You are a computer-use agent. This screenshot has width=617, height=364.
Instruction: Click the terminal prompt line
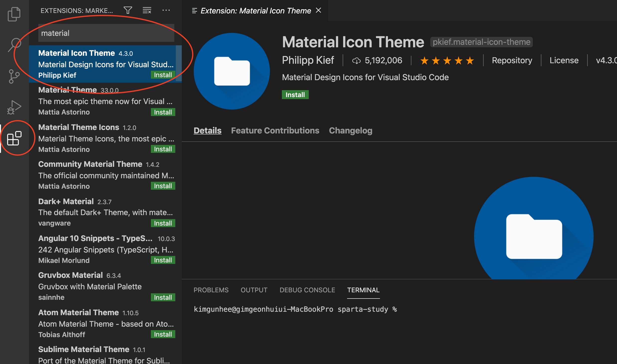pyautogui.click(x=295, y=309)
